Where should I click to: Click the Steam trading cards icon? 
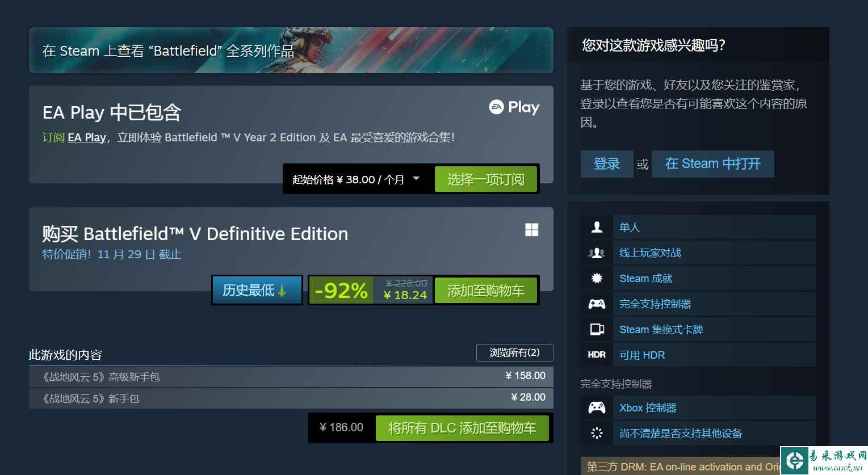(x=597, y=329)
